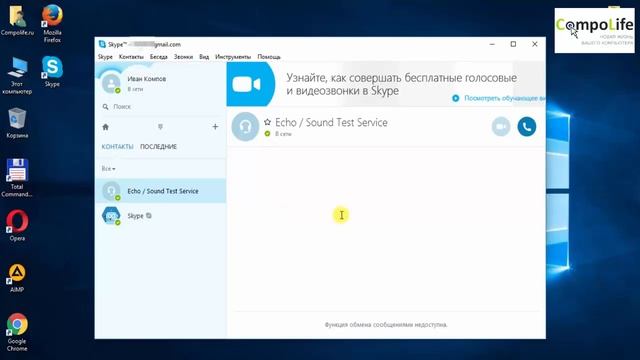Select the AIMP desktop icon
This screenshot has height=360, width=640.
[x=17, y=278]
